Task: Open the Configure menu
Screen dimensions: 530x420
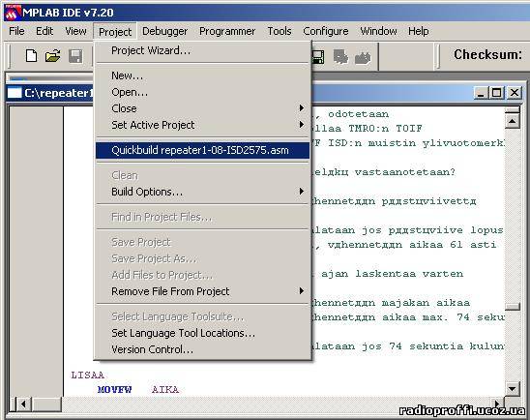Action: [x=326, y=31]
